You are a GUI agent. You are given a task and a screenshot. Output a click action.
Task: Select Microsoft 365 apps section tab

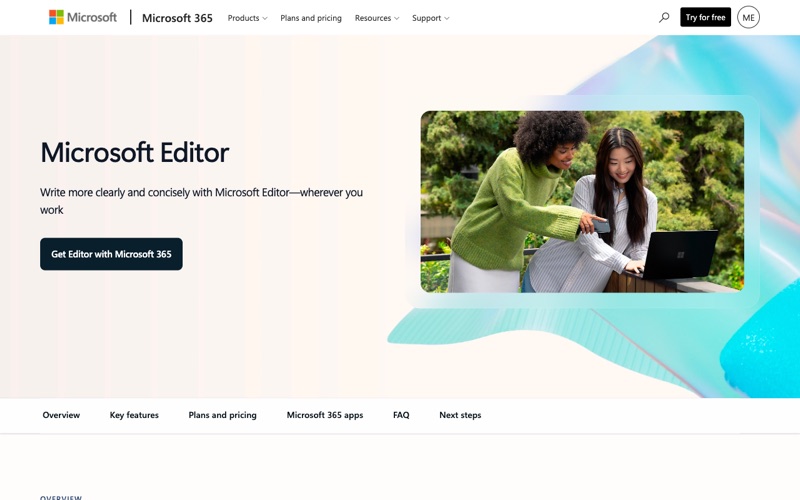325,415
